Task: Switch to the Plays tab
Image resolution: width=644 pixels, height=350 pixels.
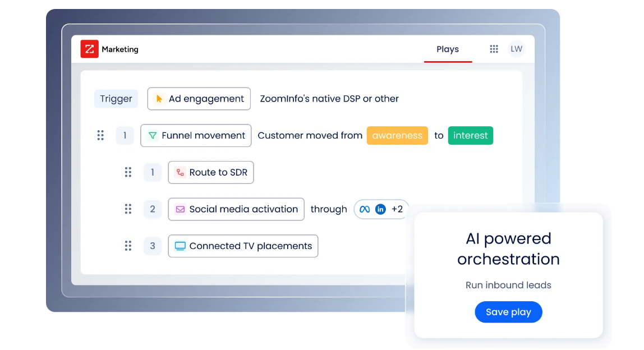Action: (x=448, y=49)
